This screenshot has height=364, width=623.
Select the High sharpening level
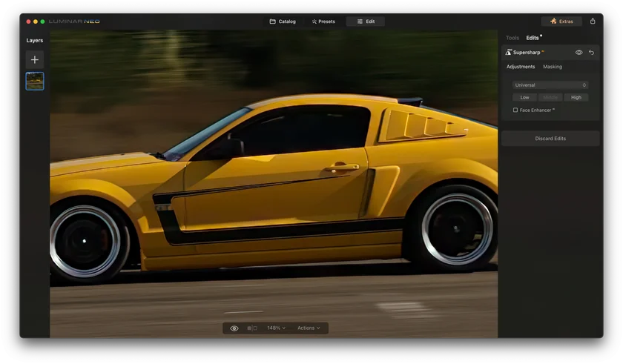click(x=576, y=98)
